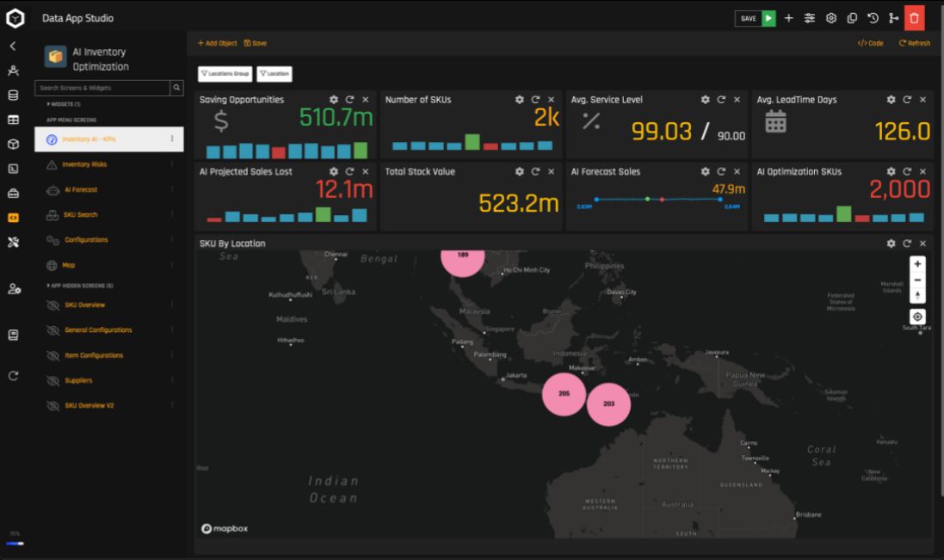This screenshot has width=944, height=560.
Task: Open the book docs icon in left rail
Action: pos(13,335)
